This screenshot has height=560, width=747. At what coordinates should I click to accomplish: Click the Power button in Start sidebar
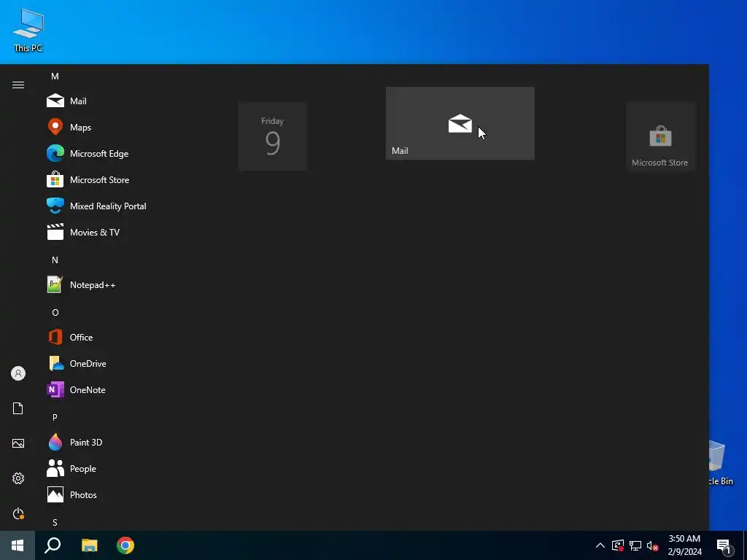18,513
